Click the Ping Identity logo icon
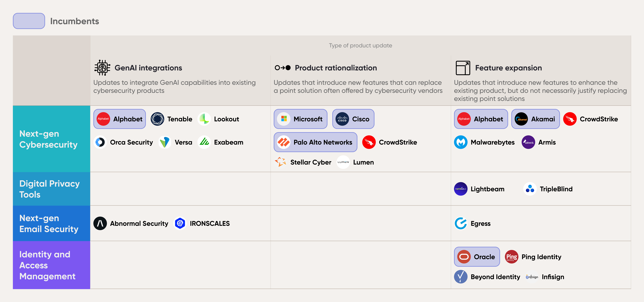 coord(512,257)
